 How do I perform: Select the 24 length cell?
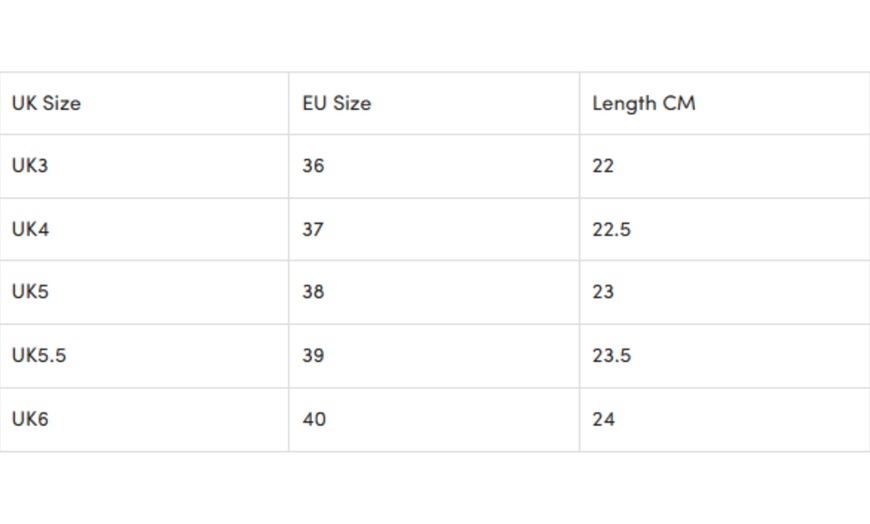pos(603,419)
